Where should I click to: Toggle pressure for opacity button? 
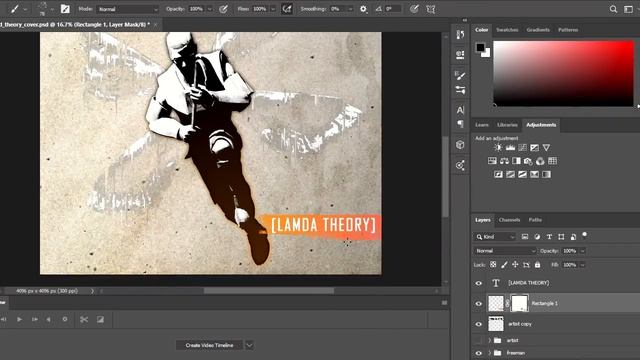click(223, 9)
